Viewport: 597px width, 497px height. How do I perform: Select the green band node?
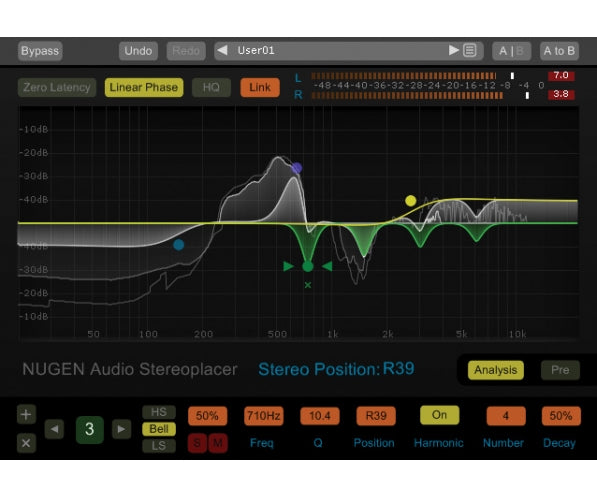[308, 266]
